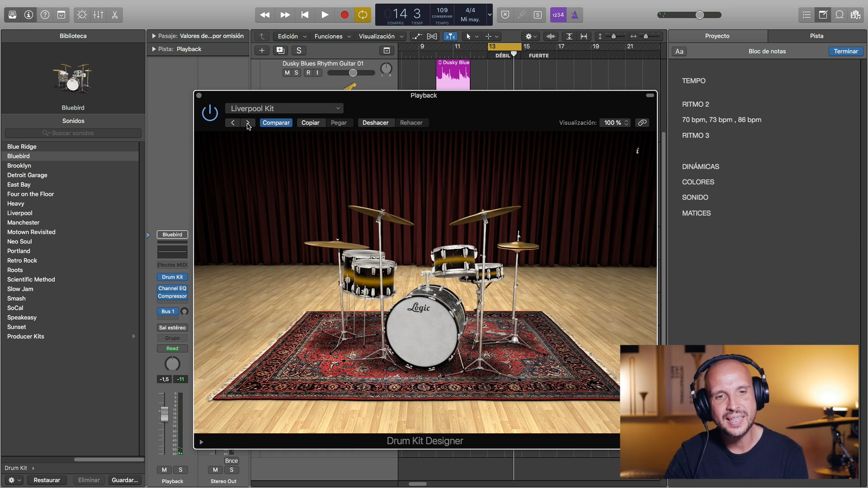Show the Toolbar via the toolbar icon
The height and width of the screenshot is (488, 868).
61,15
